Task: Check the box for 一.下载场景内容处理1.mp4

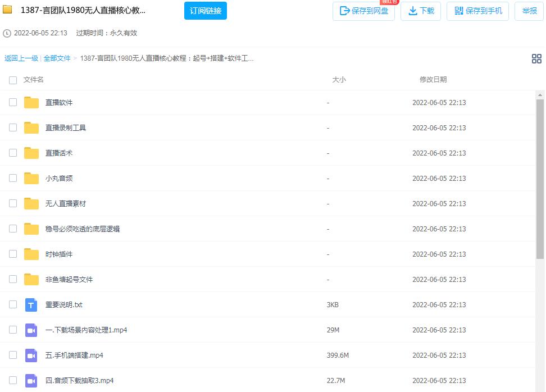Action: (13, 329)
